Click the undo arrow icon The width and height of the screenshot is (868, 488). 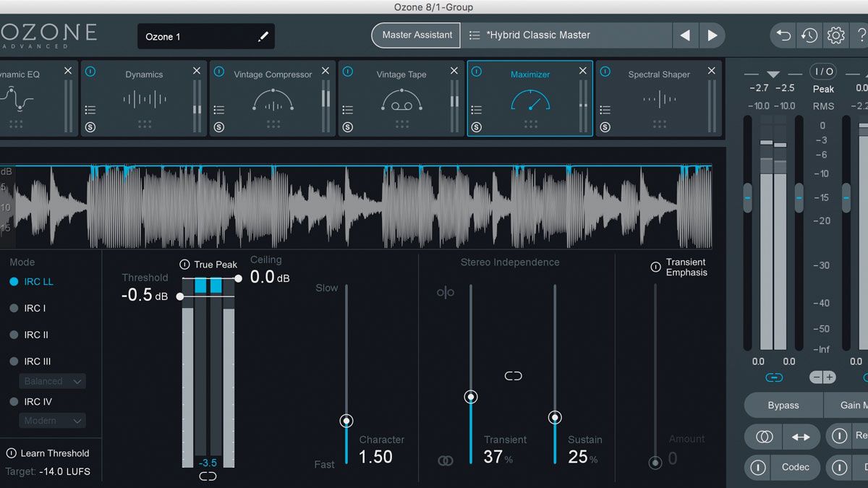click(782, 35)
